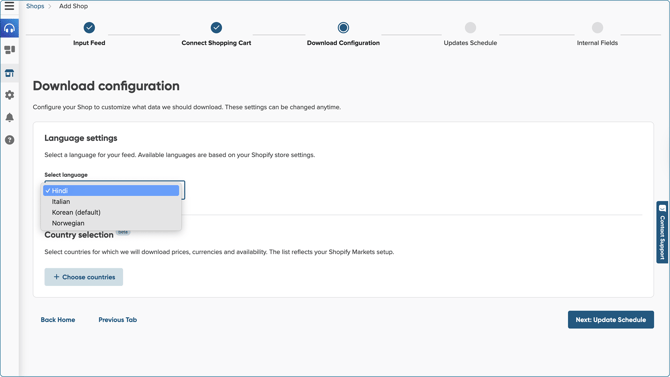Click Add Shop breadcrumb text
The image size is (670, 377).
[x=73, y=6]
